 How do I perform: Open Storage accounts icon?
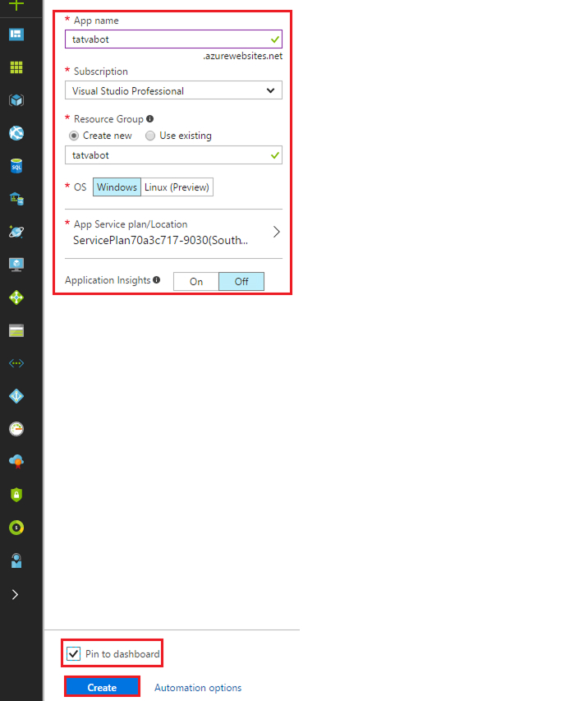(x=16, y=330)
